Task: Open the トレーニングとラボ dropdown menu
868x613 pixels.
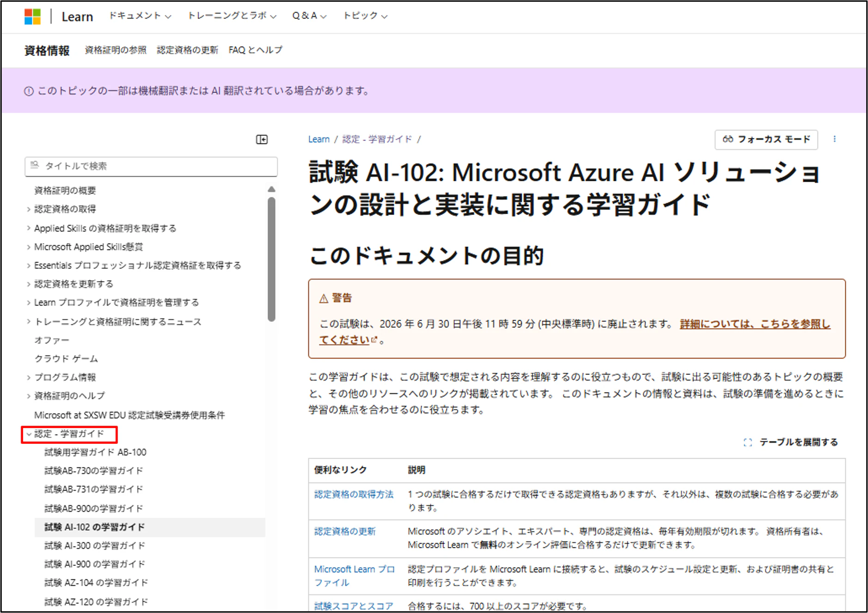Action: coord(232,16)
